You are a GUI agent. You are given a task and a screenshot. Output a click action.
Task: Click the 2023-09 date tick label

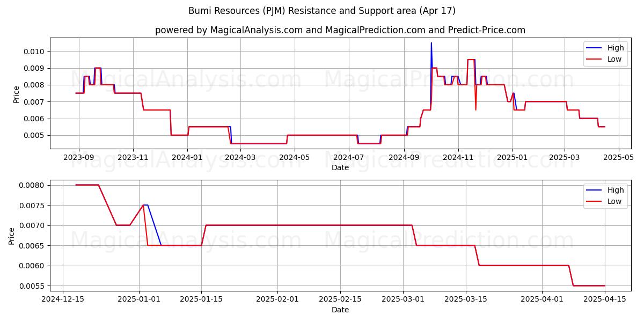pos(79,158)
